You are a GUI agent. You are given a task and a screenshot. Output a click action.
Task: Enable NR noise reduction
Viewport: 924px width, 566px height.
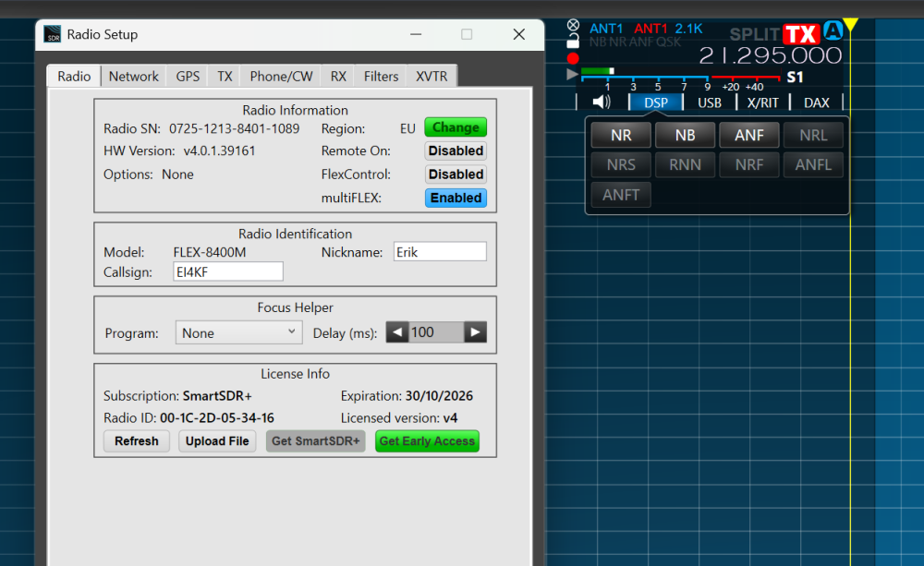click(621, 136)
